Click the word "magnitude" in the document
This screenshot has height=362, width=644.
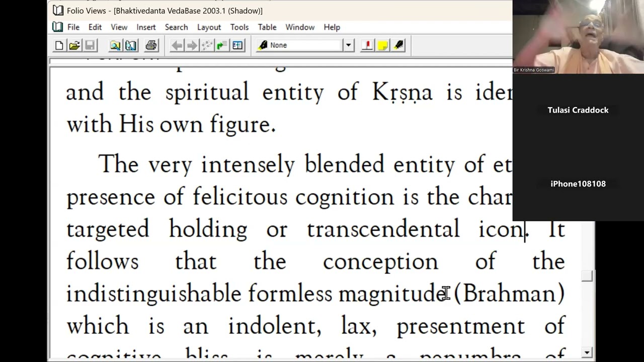(x=394, y=294)
